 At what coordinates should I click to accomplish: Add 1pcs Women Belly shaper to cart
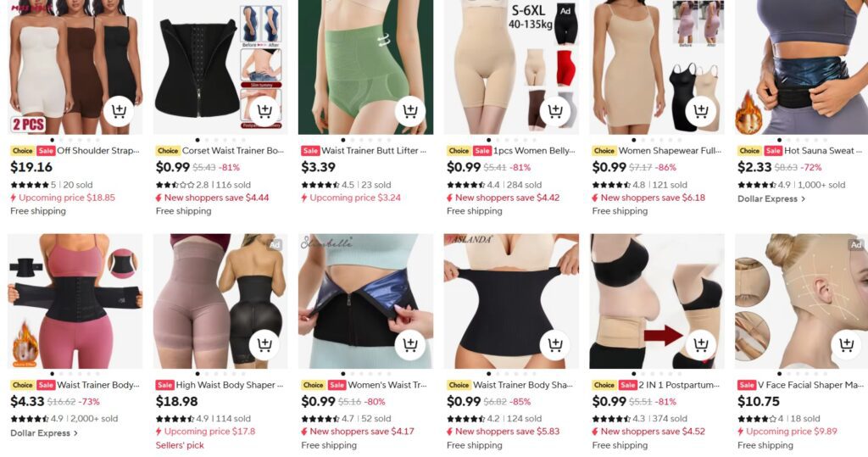554,111
